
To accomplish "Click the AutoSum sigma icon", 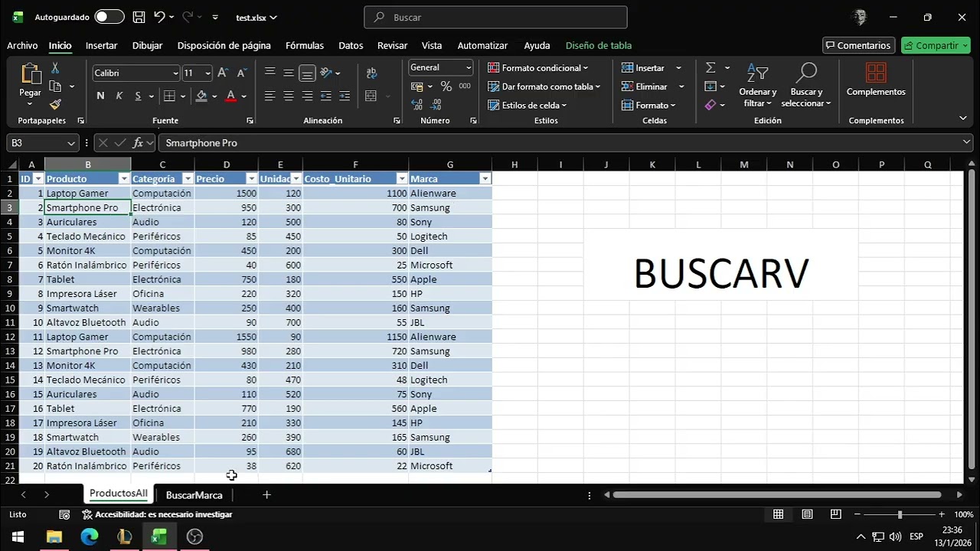I will coord(710,68).
